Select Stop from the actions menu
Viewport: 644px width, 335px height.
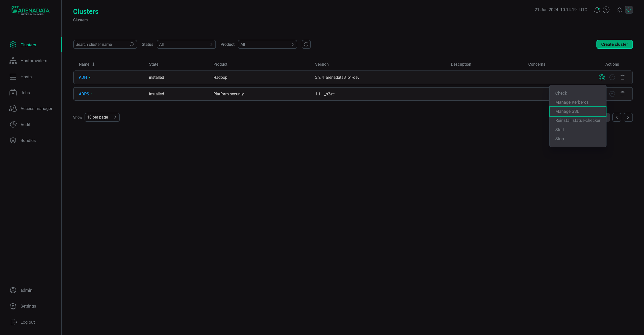578,139
